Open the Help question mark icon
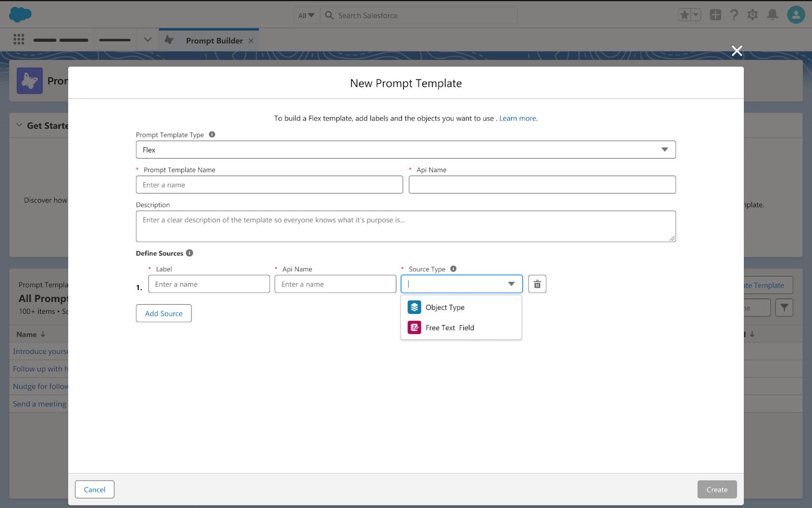The image size is (812, 508). pyautogui.click(x=734, y=15)
